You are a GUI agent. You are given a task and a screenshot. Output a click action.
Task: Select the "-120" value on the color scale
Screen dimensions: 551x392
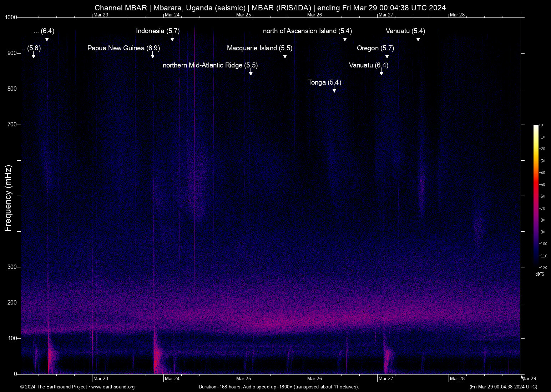tap(543, 267)
